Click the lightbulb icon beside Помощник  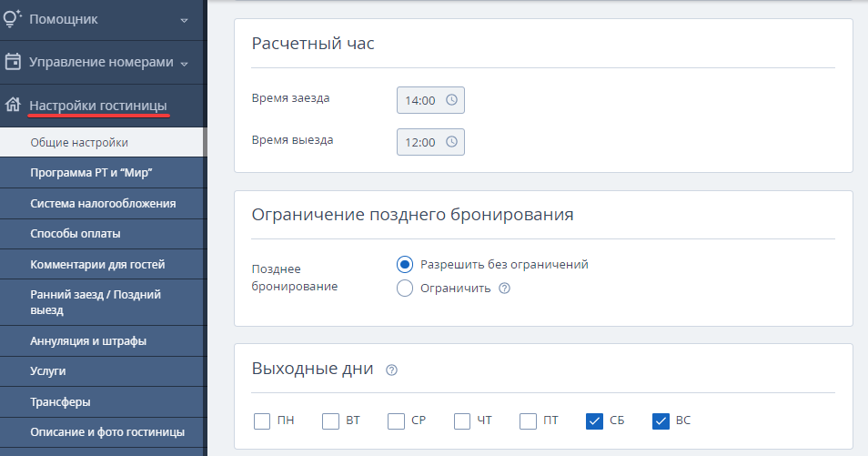tap(12, 19)
